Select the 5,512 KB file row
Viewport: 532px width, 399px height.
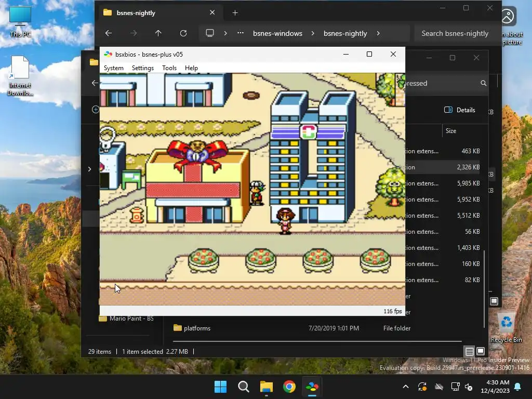click(444, 216)
